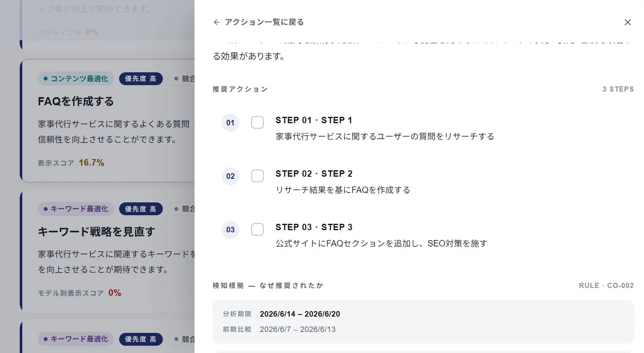Check the STEP 03 checkbox
The width and height of the screenshot is (644, 353).
click(x=258, y=229)
